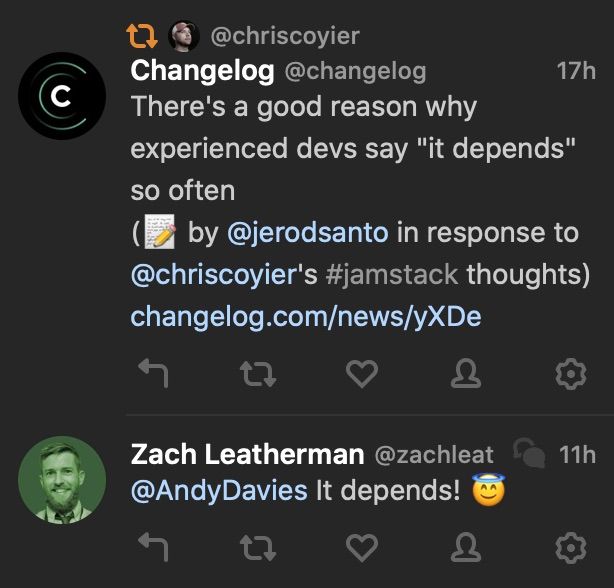Image resolution: width=614 pixels, height=588 pixels.
Task: Click Changelog profile avatar
Action: 62,96
